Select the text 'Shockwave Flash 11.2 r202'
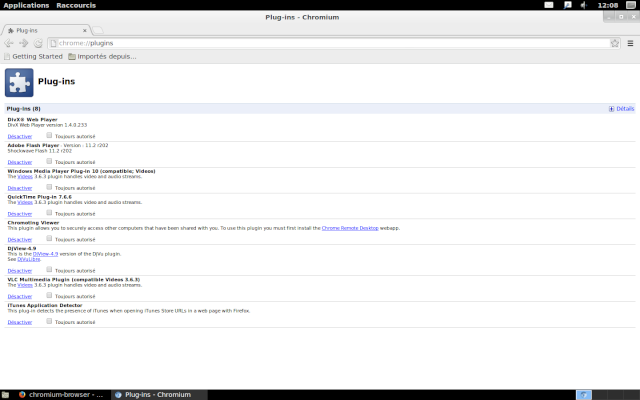The height and width of the screenshot is (400, 640). point(40,151)
